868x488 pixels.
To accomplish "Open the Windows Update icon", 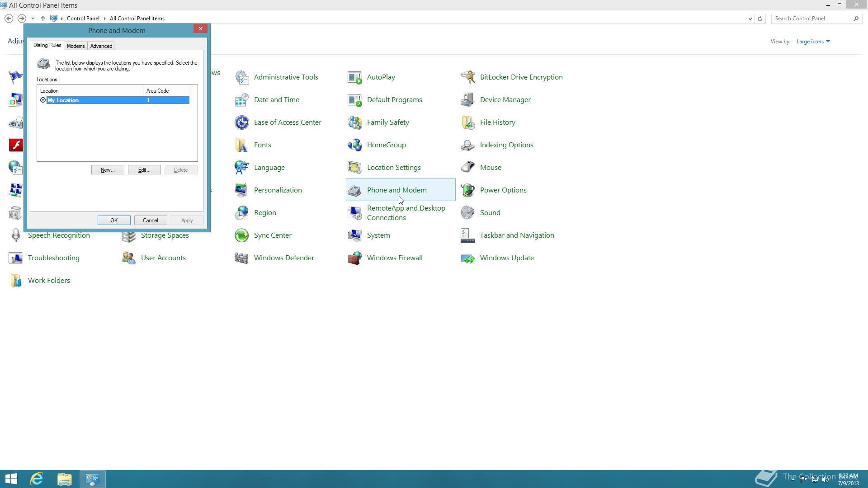I will click(468, 258).
